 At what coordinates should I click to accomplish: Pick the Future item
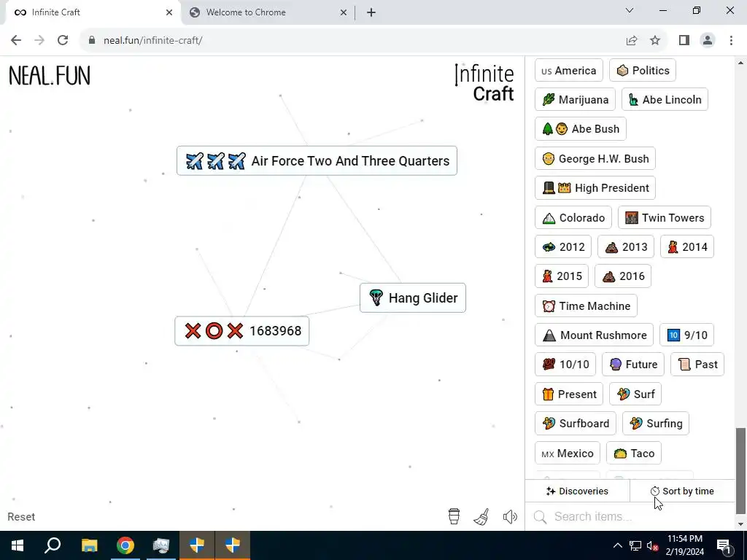pyautogui.click(x=633, y=365)
